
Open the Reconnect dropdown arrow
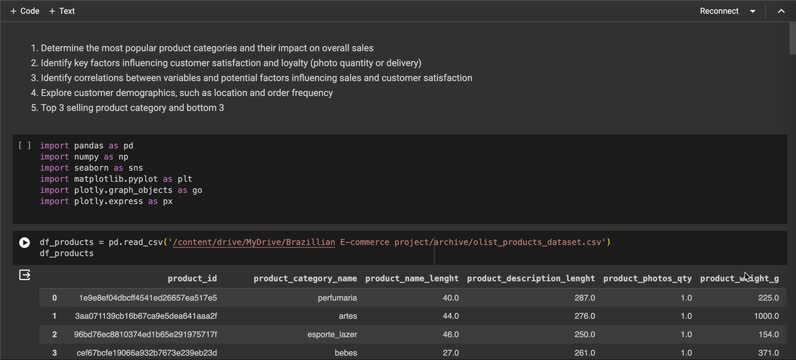(752, 11)
